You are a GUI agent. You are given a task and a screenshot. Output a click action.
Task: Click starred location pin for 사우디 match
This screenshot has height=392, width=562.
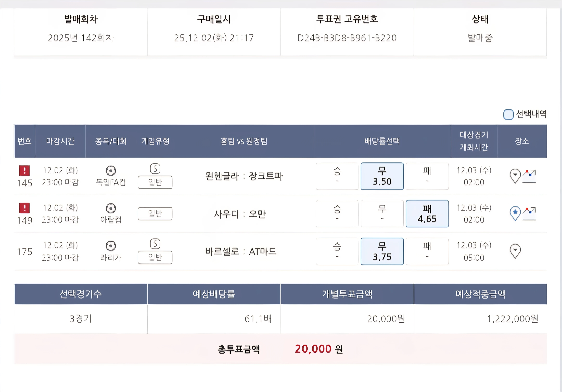(x=515, y=213)
